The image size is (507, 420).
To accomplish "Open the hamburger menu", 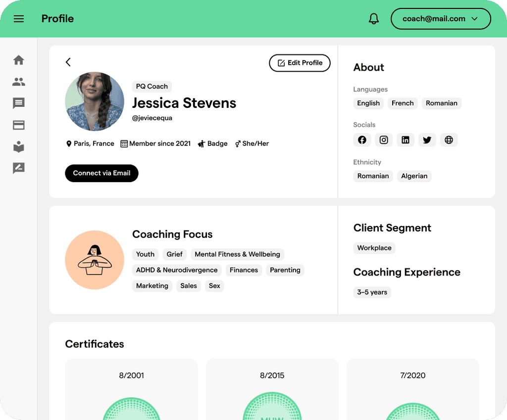I will pos(19,19).
